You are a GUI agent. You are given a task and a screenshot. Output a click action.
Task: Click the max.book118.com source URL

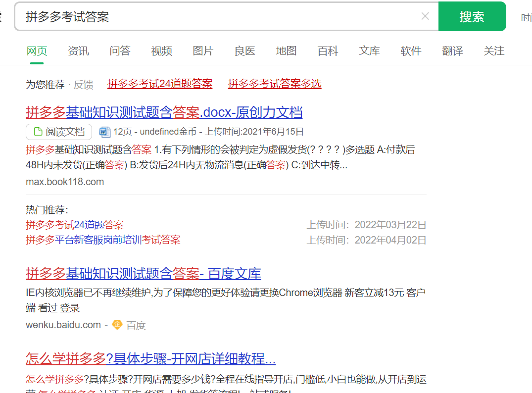coord(65,182)
